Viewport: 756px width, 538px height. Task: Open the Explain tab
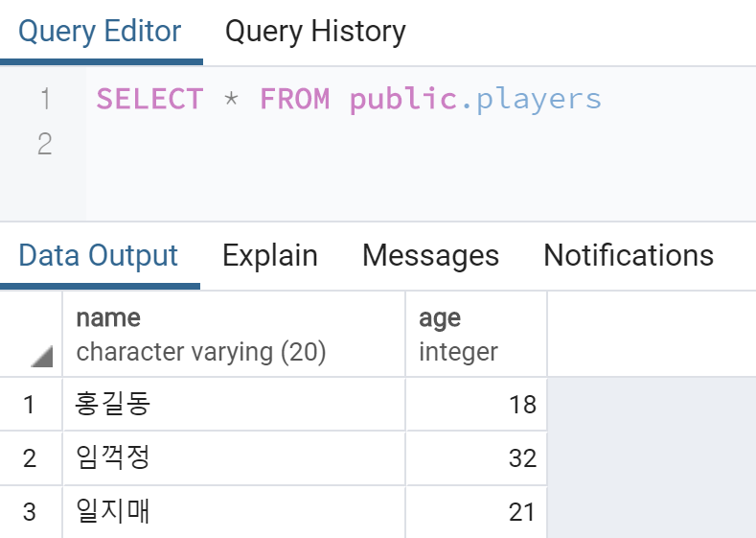click(270, 256)
